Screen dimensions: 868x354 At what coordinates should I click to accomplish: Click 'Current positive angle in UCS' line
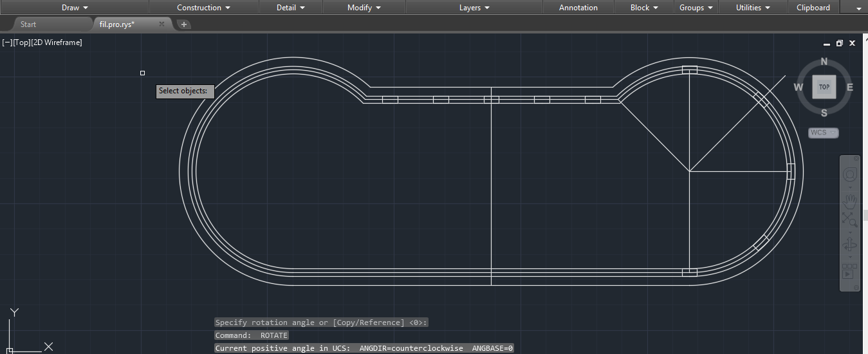[364, 348]
